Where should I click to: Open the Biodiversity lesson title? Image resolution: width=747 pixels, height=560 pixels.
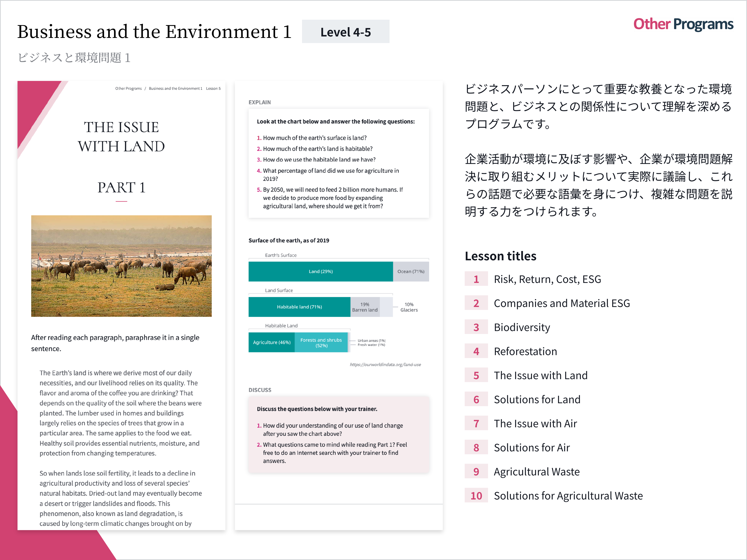(522, 327)
